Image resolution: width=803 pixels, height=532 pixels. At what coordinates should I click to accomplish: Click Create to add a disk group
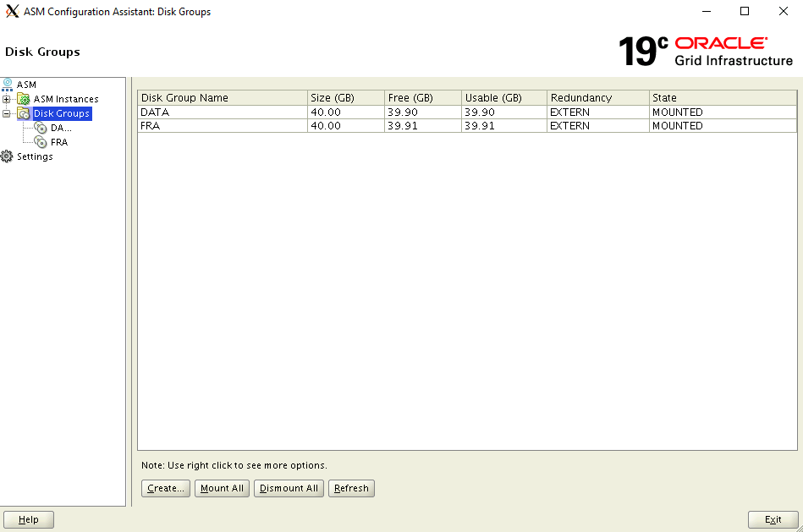165,488
